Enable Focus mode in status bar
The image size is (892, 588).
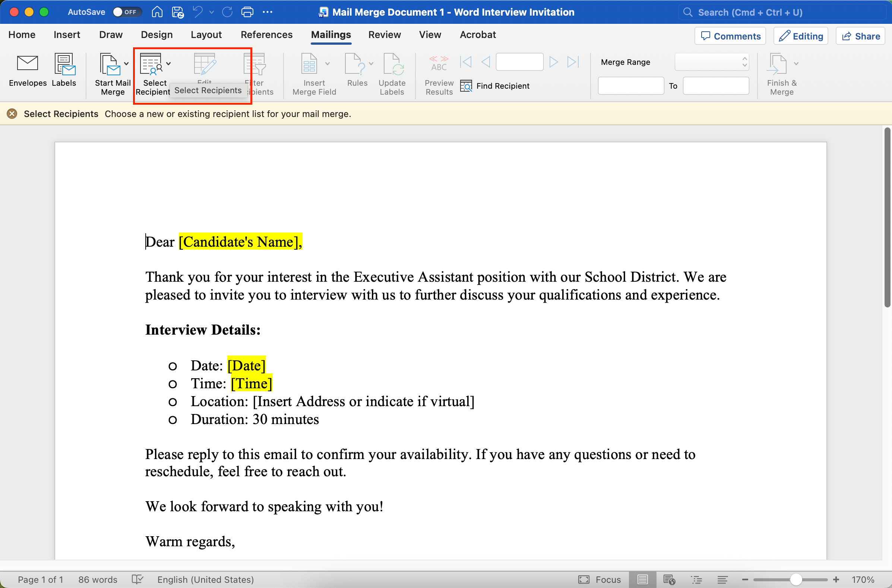click(599, 579)
